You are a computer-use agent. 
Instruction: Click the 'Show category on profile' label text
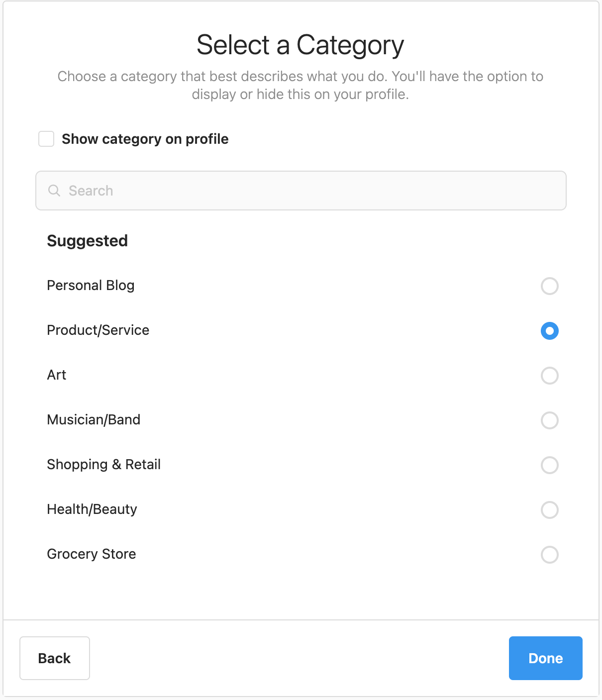coord(145,139)
